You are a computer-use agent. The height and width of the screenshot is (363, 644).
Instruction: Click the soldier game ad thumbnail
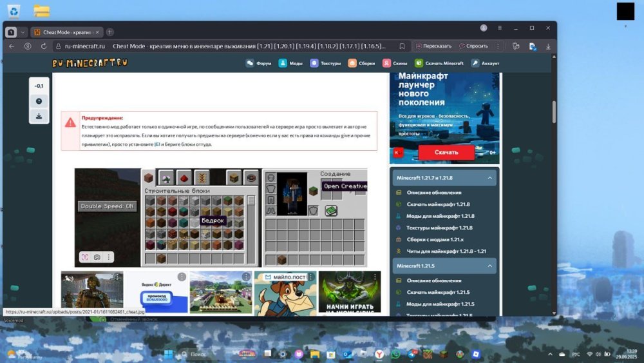[92, 291]
